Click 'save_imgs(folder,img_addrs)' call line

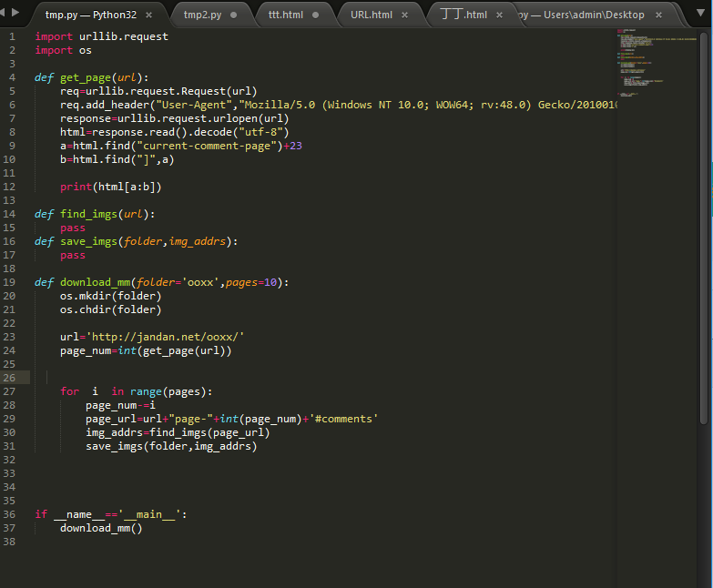pyautogui.click(x=171, y=446)
